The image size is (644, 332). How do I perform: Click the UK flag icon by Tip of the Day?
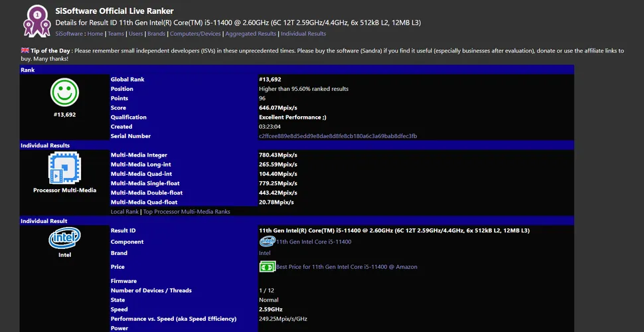tap(25, 50)
